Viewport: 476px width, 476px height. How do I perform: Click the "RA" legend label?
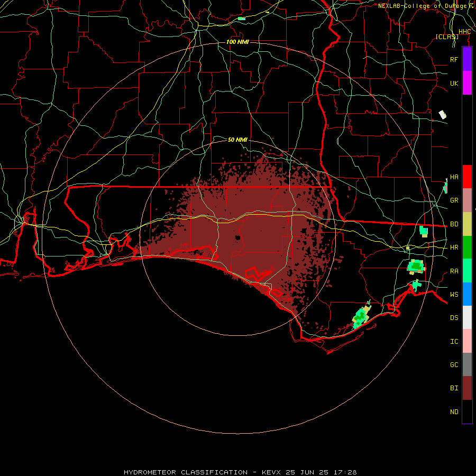[454, 271]
